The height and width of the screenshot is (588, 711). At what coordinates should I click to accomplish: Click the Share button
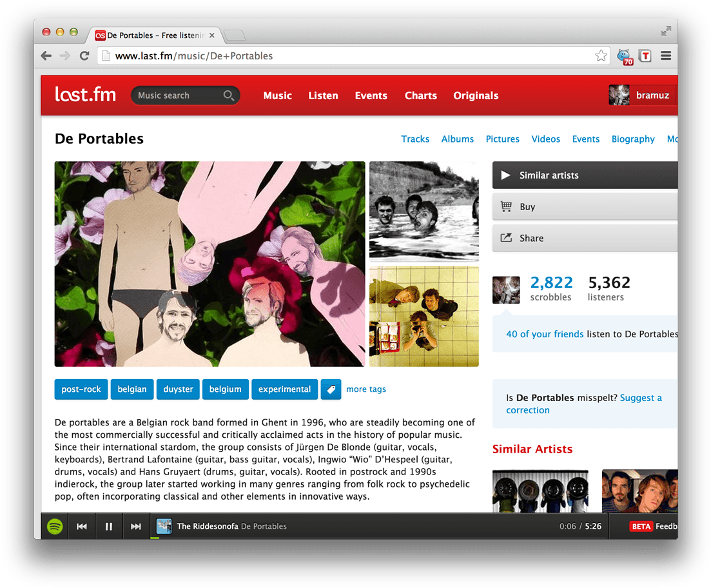[x=585, y=238]
